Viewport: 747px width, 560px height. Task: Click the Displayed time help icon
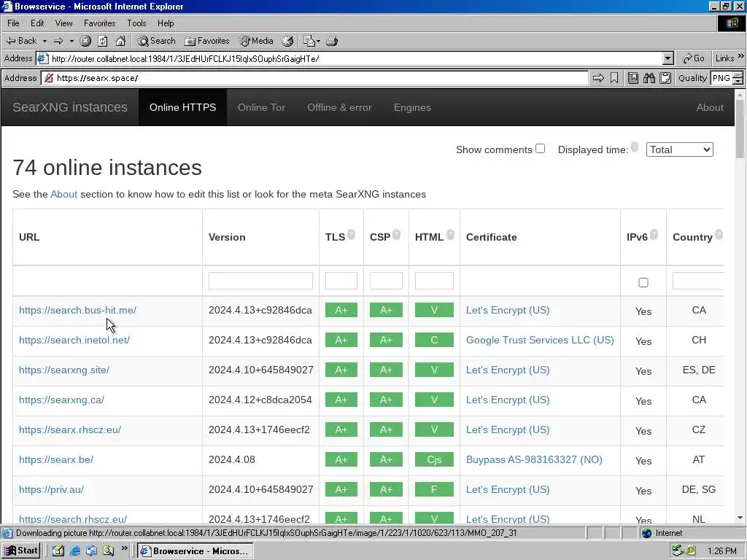[x=635, y=146]
